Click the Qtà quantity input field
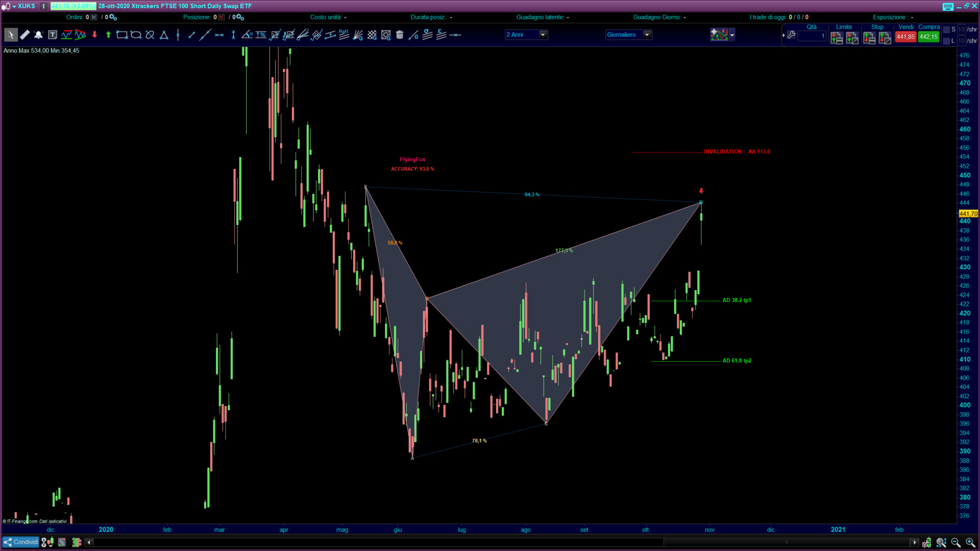This screenshot has height=551, width=980. point(812,36)
